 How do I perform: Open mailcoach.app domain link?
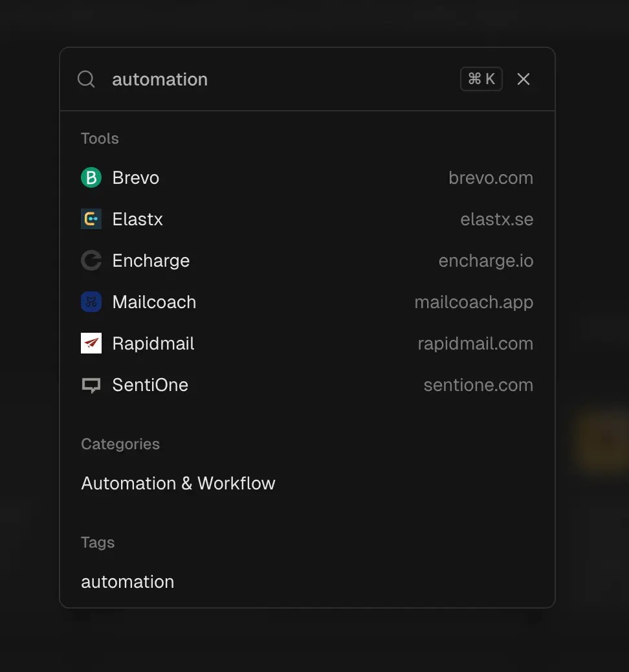point(474,302)
